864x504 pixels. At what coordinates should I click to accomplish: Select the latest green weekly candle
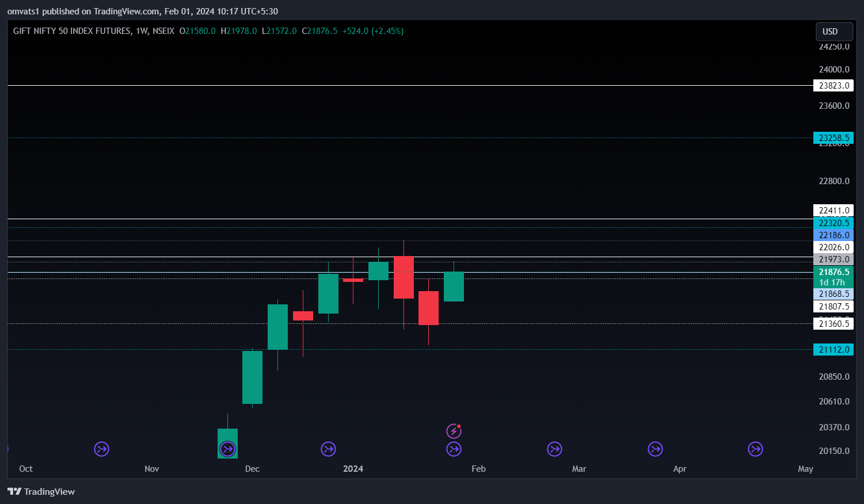click(454, 287)
